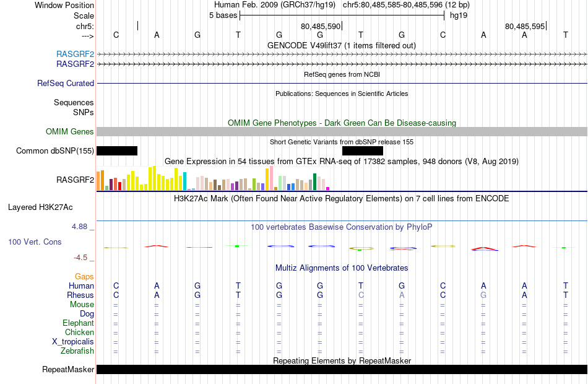Viewport: 588px width, 384px height.
Task: Click the light blue RASGRF2 gene label
Action: pyautogui.click(x=75, y=55)
